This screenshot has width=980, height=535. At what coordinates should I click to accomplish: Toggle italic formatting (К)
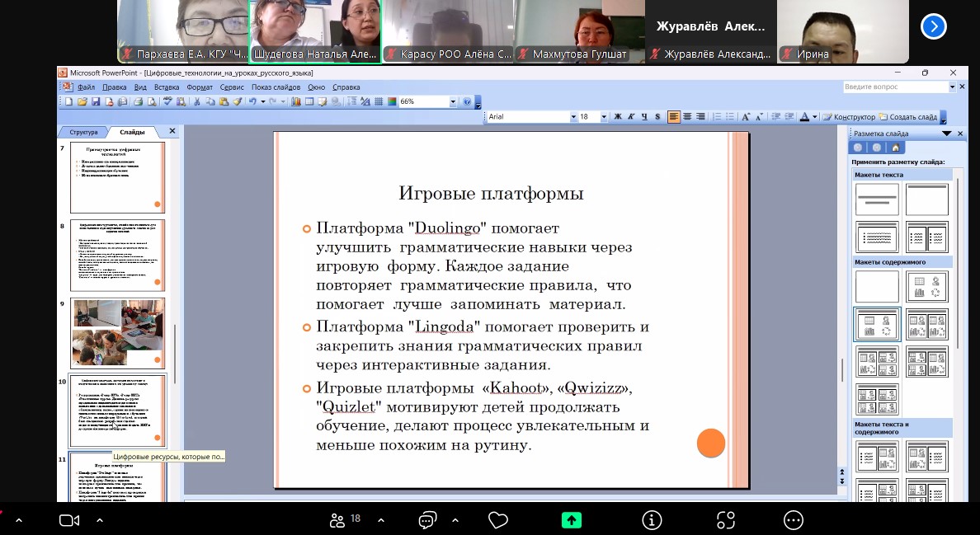point(631,117)
